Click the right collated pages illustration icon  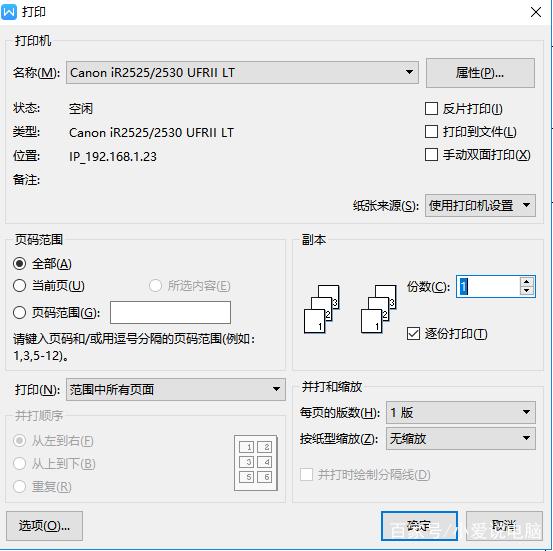point(378,309)
